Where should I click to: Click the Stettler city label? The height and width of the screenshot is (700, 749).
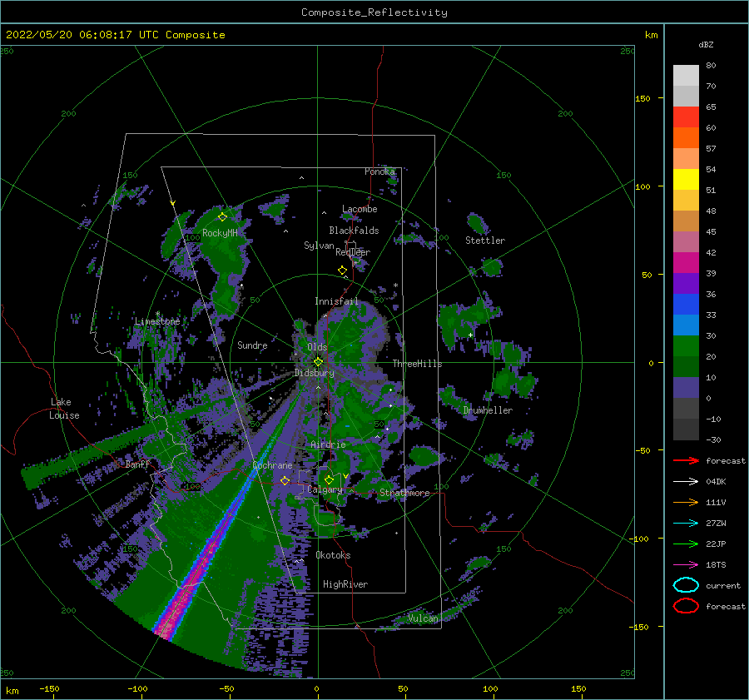click(485, 241)
